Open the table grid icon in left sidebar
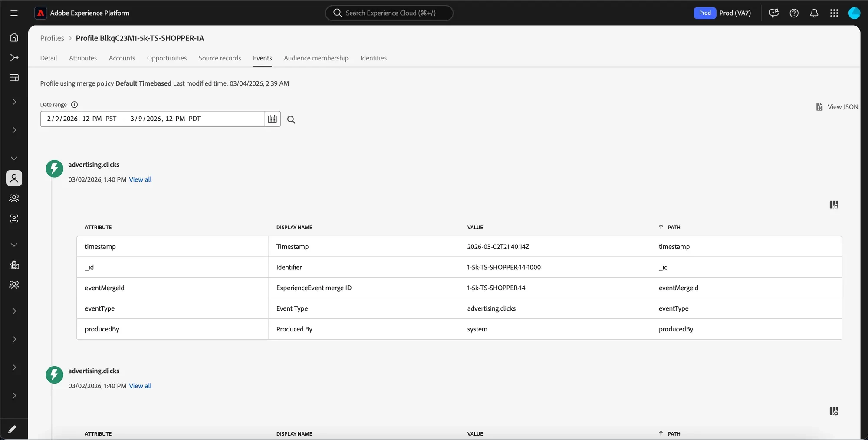 14,78
